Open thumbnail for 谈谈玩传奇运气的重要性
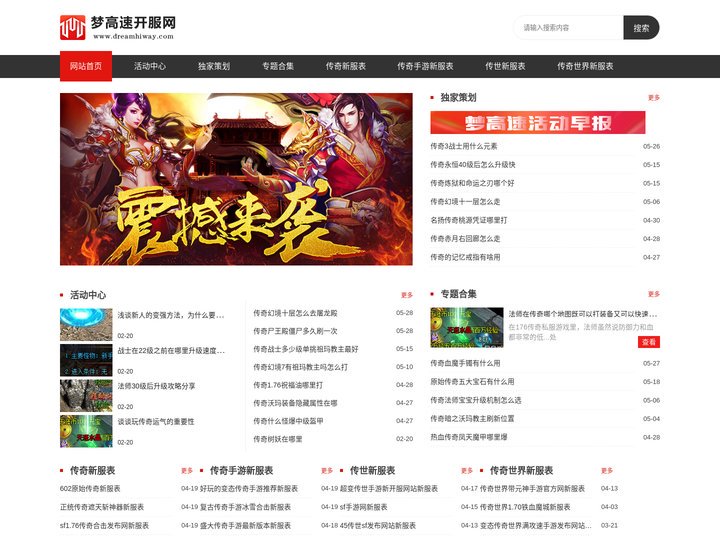 pos(86,431)
